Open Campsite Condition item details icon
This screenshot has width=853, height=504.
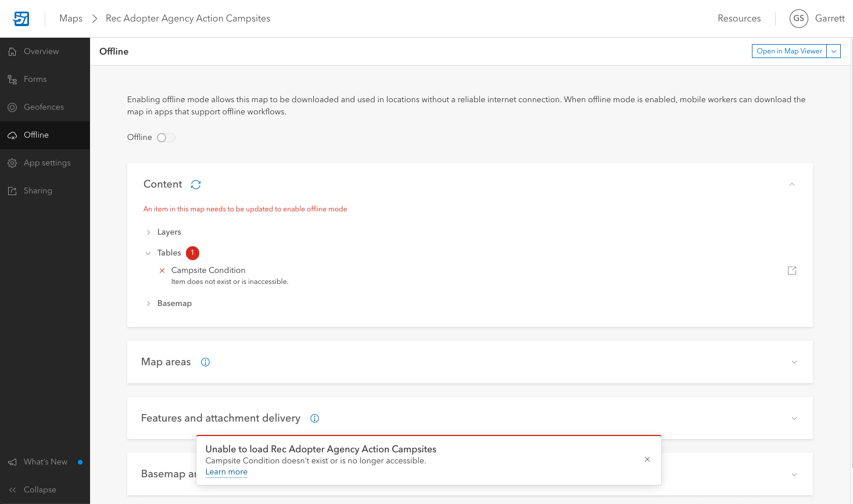[792, 271]
